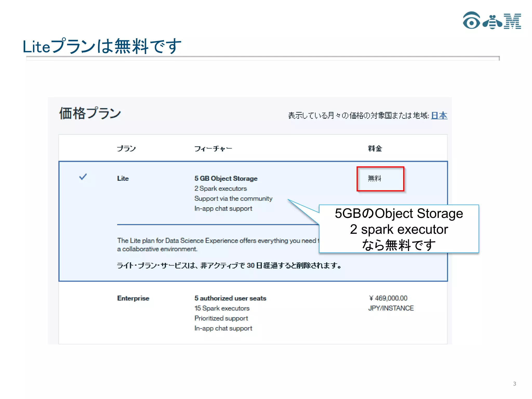The height and width of the screenshot is (399, 532).
Task: Select the Lite plan name
Action: [123, 178]
